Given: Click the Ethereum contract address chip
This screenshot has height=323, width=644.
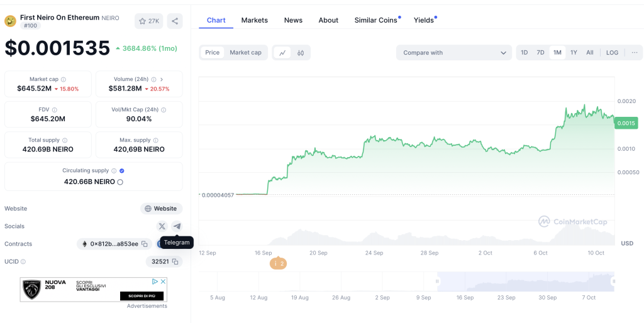Looking at the screenshot, I should click(114, 244).
